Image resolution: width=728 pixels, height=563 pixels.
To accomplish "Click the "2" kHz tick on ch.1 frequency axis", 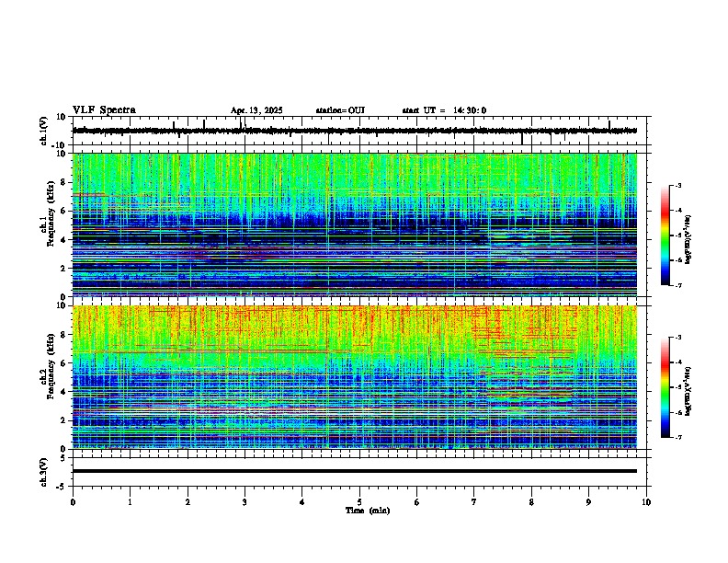I will [x=64, y=269].
